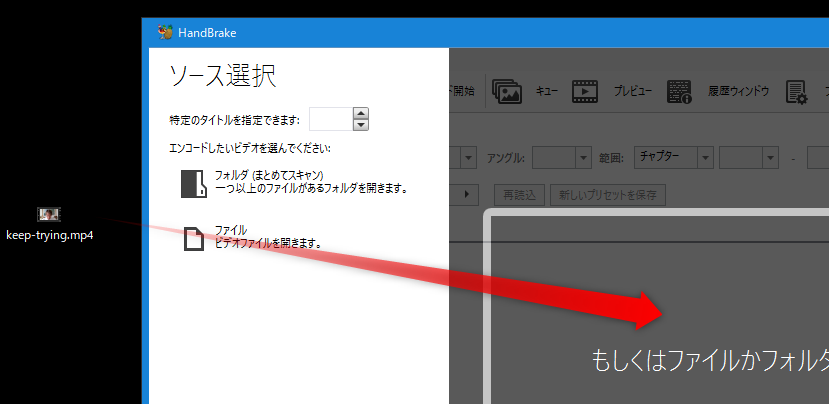The height and width of the screenshot is (404, 829).
Task: Click the specific title number input field
Action: pos(330,119)
